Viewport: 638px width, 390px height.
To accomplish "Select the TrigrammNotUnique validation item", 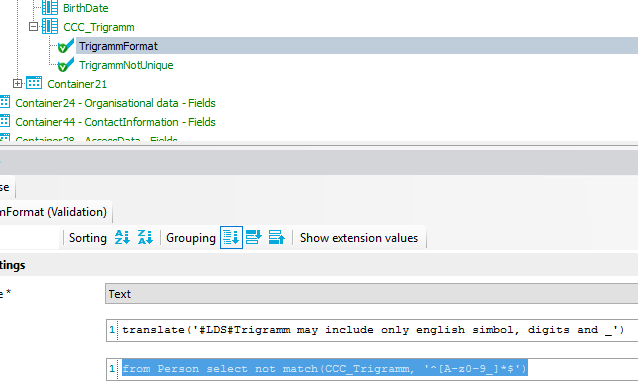I will tap(126, 65).
